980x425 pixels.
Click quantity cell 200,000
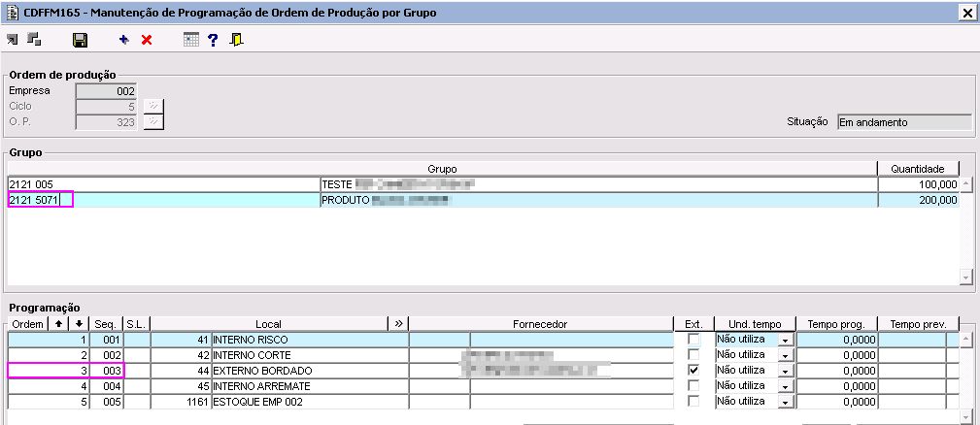pyautogui.click(x=918, y=200)
